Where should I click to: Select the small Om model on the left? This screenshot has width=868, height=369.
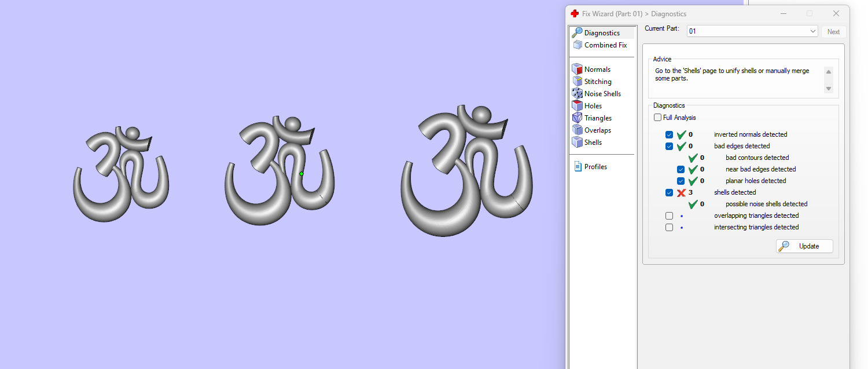[120, 174]
